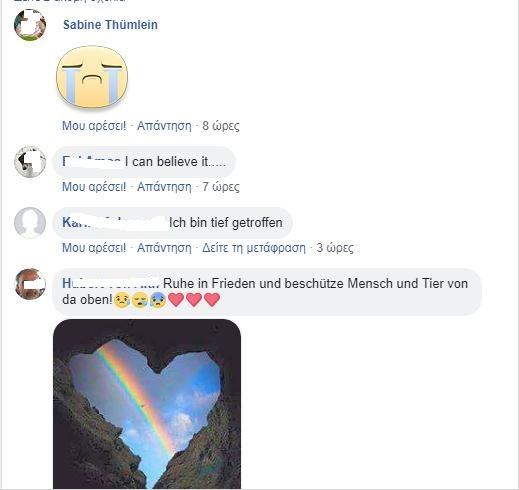This screenshot has height=490, width=519.
Task: Click the first red heart emoji
Action: click(x=176, y=300)
